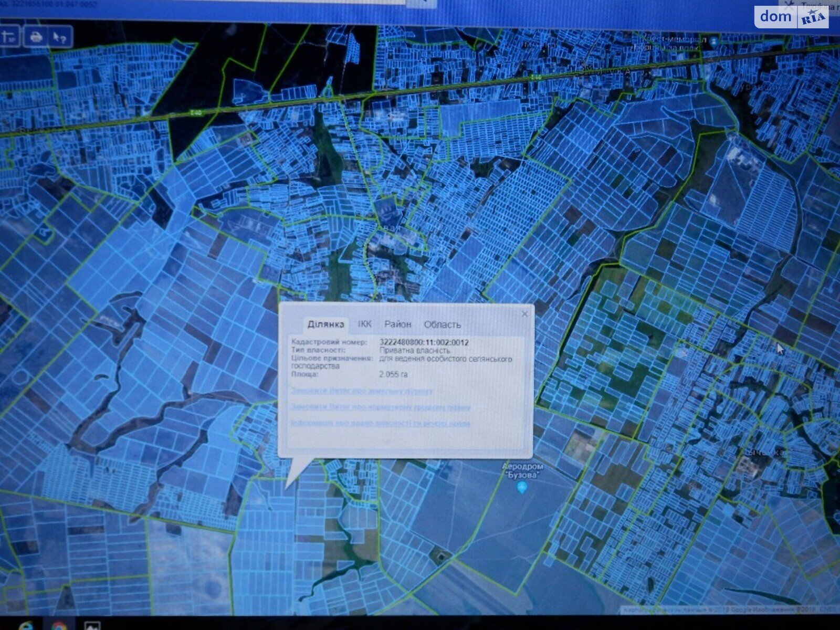Click the dom.ria watermark logo
This screenshot has width=840, height=630.
click(792, 17)
